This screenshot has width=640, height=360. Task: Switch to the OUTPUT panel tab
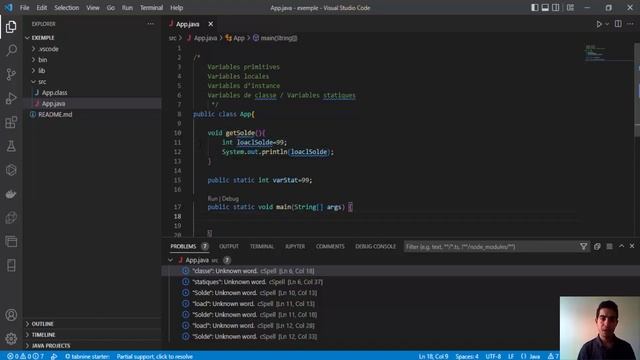pos(229,246)
